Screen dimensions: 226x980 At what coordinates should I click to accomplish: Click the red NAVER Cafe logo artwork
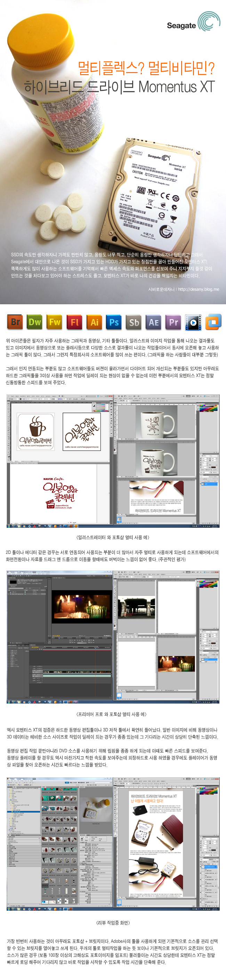(60, 493)
